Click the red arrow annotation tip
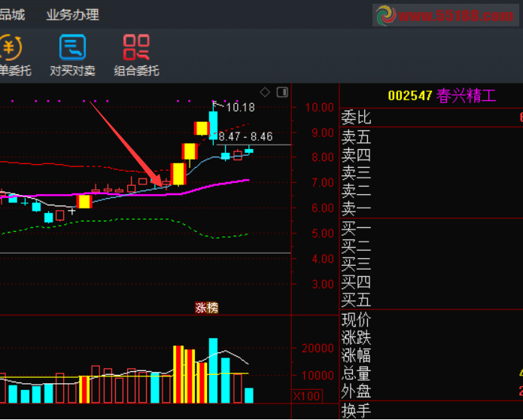The width and height of the screenshot is (523, 420). [160, 182]
